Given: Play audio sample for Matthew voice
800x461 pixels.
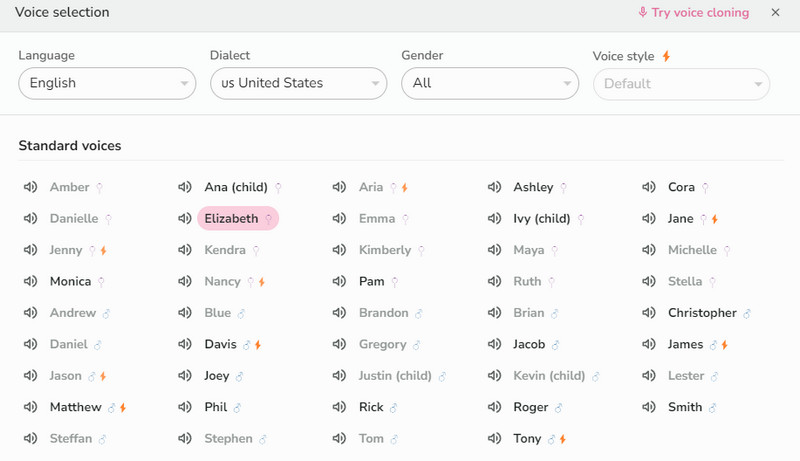Looking at the screenshot, I should pos(30,407).
